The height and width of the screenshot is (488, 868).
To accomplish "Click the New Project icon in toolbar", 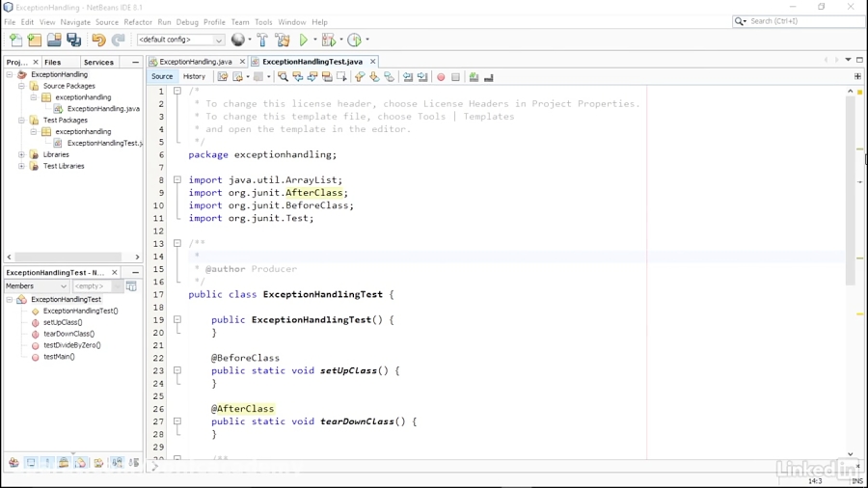I will tap(35, 41).
